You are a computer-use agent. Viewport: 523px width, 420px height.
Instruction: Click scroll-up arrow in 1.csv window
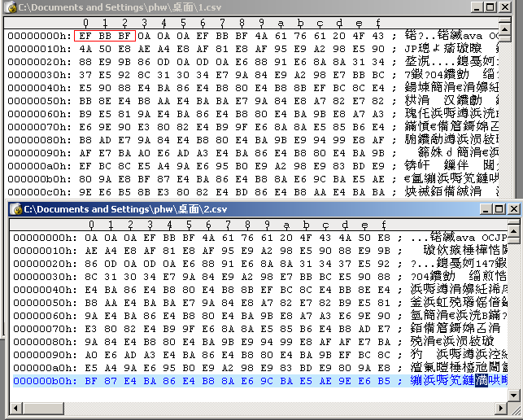504,29
